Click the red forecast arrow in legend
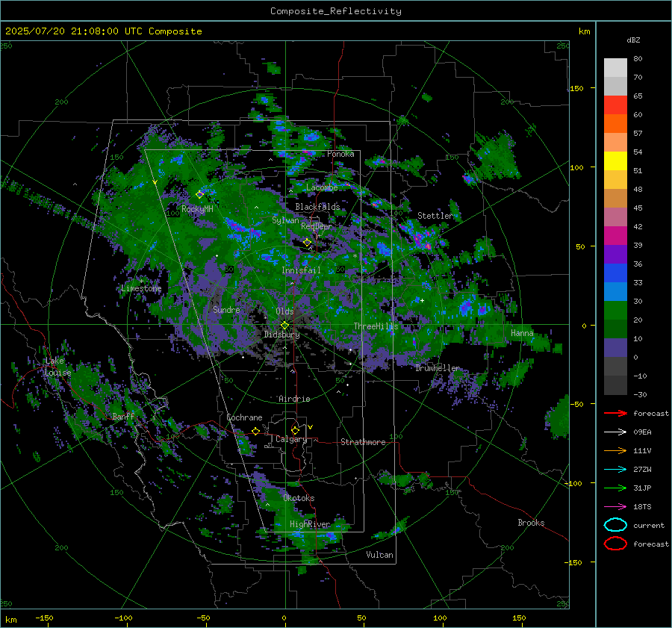The height and width of the screenshot is (628, 672). [x=615, y=413]
